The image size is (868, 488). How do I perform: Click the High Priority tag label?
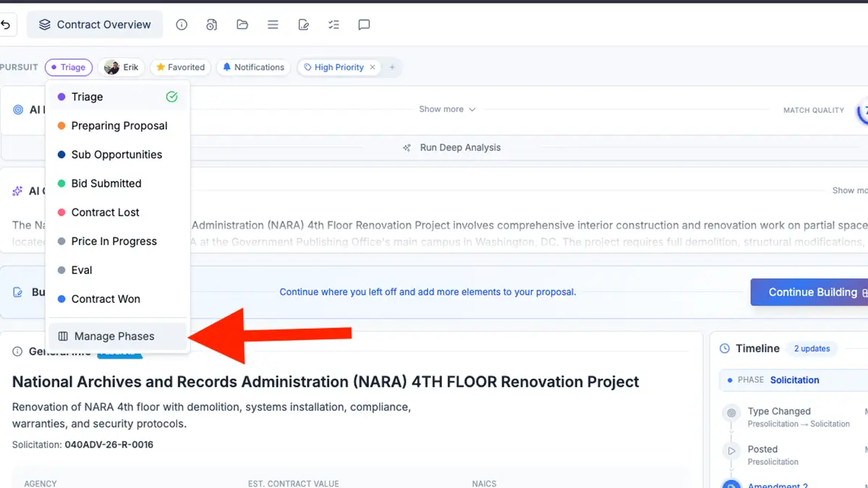[339, 67]
